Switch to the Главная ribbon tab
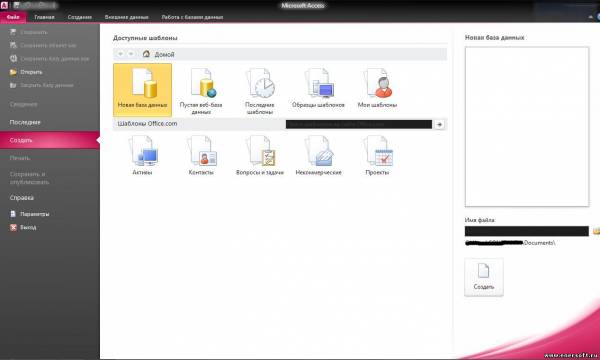This screenshot has width=600, height=360. point(44,17)
